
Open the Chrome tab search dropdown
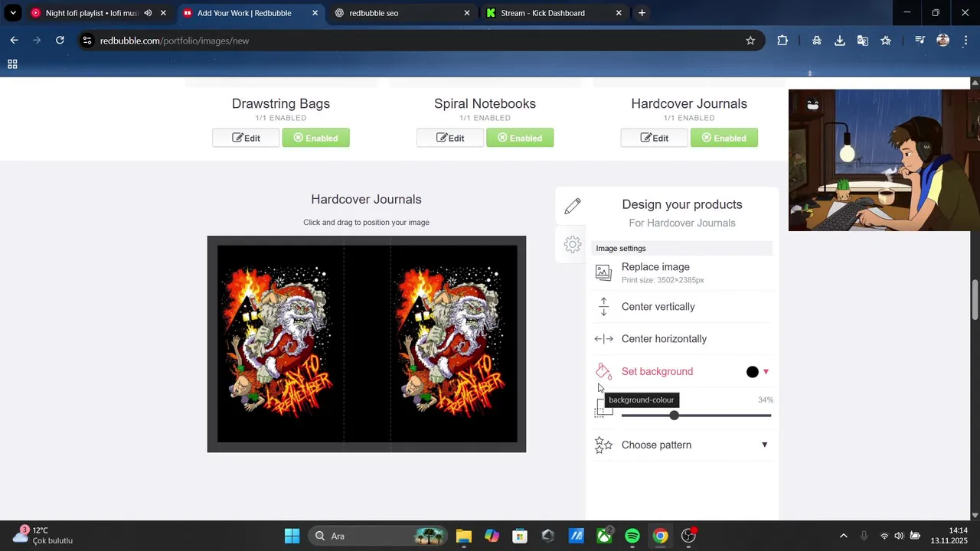[x=13, y=13]
